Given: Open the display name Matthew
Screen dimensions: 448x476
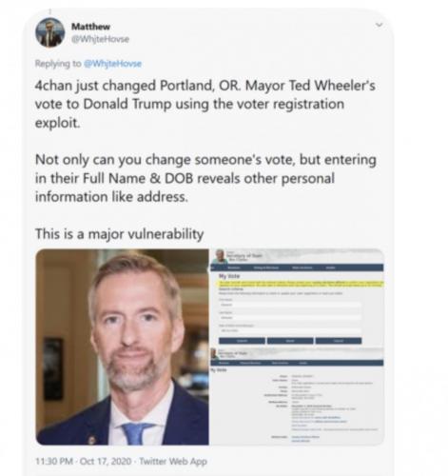Looking at the screenshot, I should (x=90, y=27).
